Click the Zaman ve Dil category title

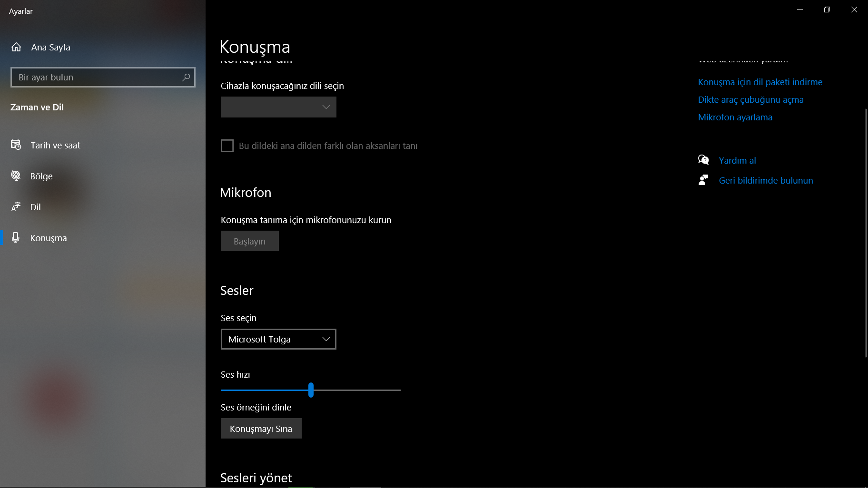[37, 107]
